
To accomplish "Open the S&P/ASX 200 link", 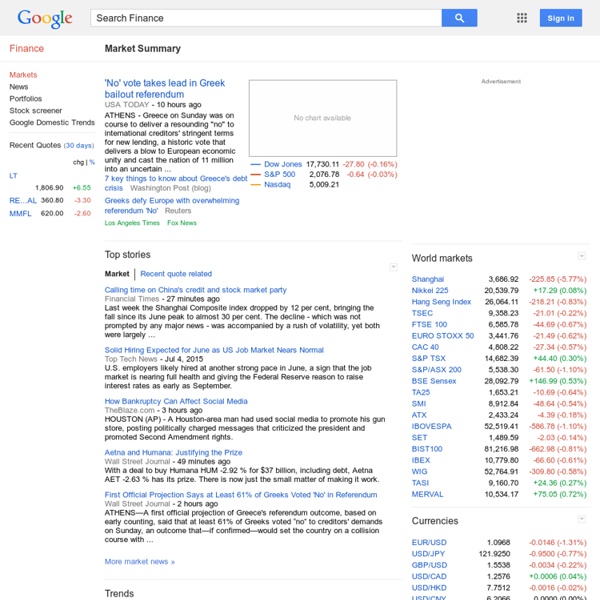I will pos(436,370).
